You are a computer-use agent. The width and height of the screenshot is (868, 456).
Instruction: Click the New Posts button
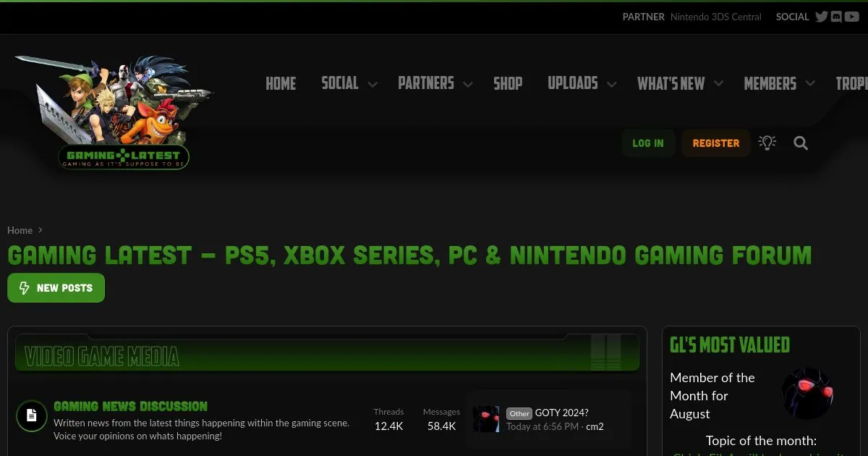56,288
